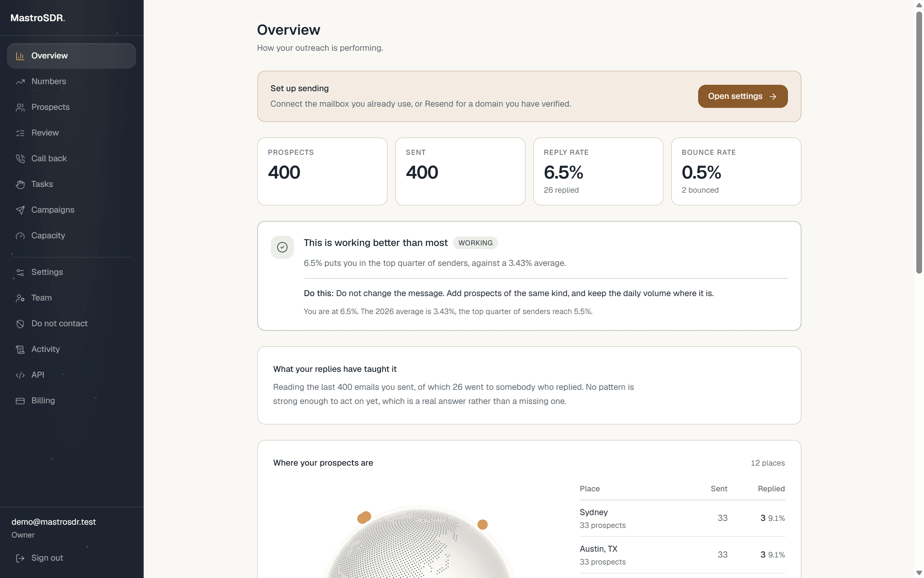
Task: Click the Do not contact shield icon
Action: pos(20,323)
